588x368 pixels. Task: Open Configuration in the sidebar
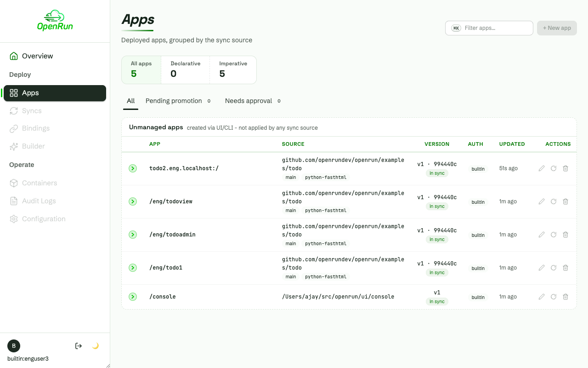[x=55, y=219]
